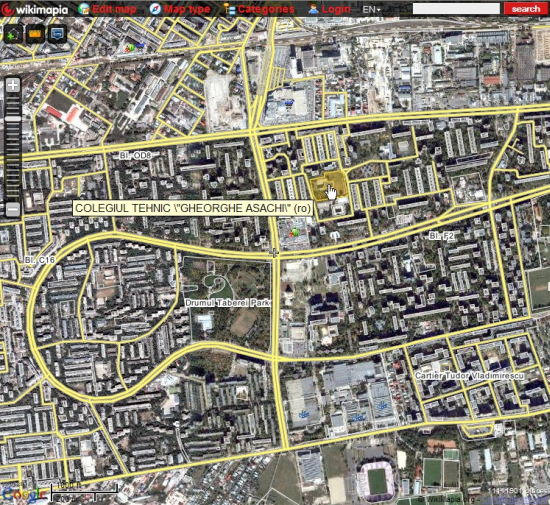Open the Categories menu

[x=266, y=9]
